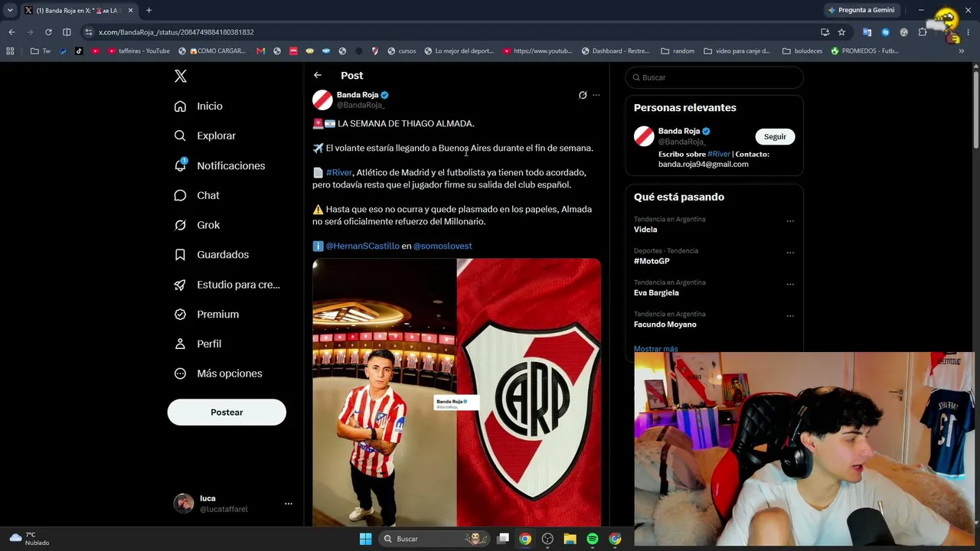980x551 pixels.
Task: Open Spotify from the taskbar
Action: tap(593, 539)
